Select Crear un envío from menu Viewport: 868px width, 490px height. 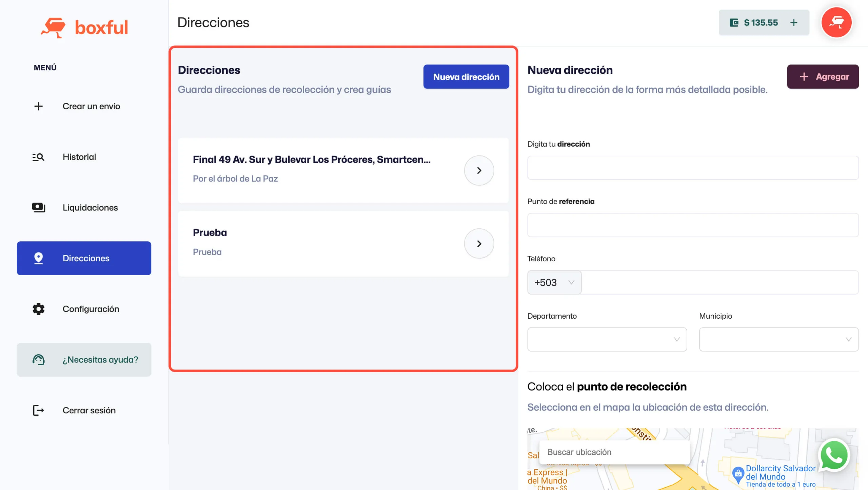(x=91, y=106)
